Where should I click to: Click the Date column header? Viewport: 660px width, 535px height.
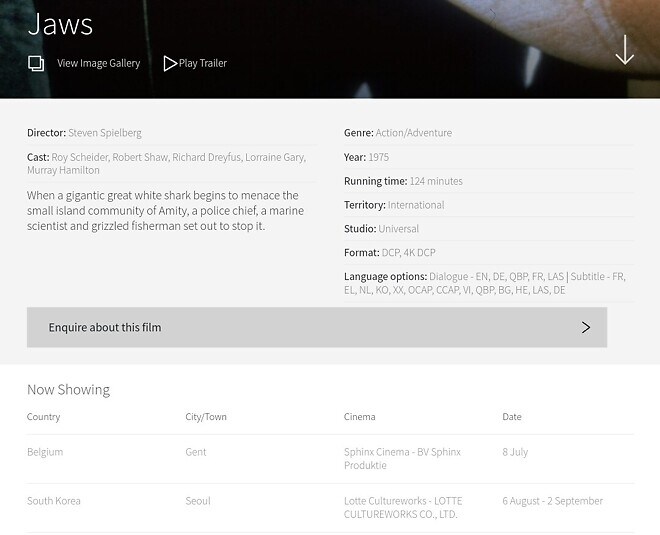click(x=512, y=417)
